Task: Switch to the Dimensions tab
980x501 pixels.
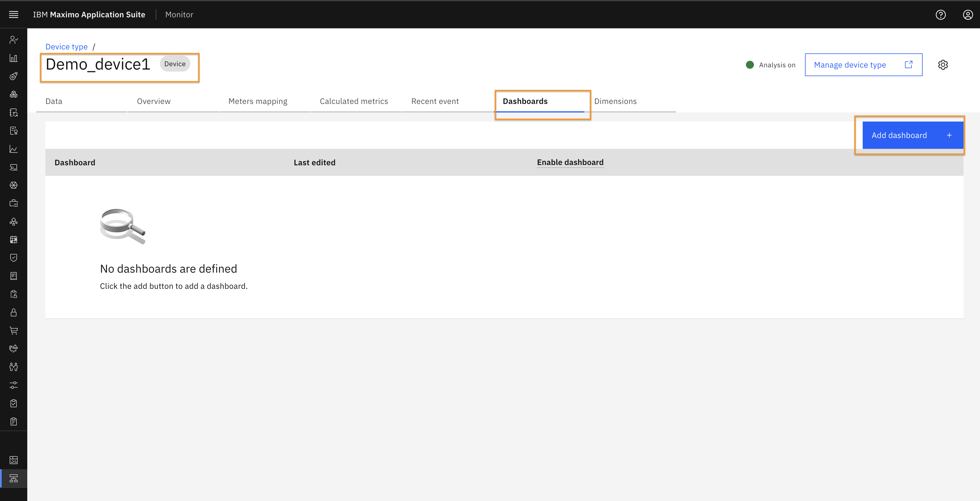Action: (x=631, y=101)
